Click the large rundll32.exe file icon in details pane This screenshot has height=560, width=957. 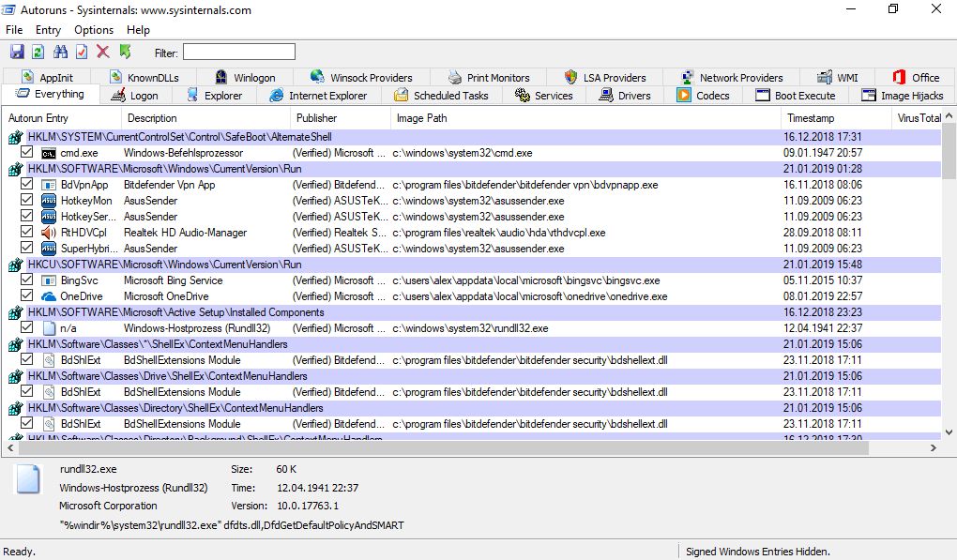coord(28,479)
